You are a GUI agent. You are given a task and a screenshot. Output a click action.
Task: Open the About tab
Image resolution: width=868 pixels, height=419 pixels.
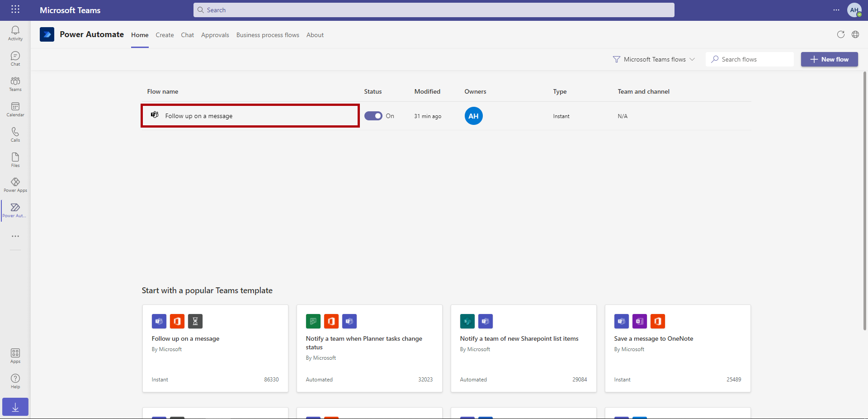pyautogui.click(x=315, y=35)
